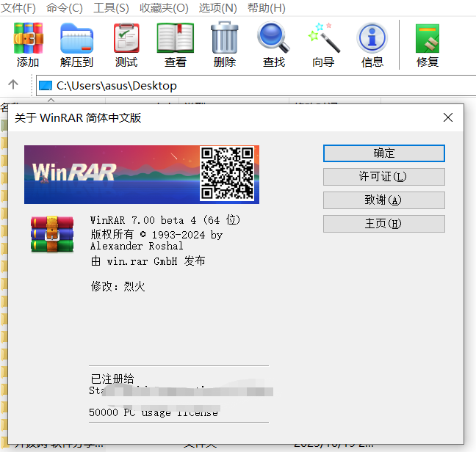The height and width of the screenshot is (452, 476).
Task: Open the Help (帮助) menu
Action: (x=266, y=8)
